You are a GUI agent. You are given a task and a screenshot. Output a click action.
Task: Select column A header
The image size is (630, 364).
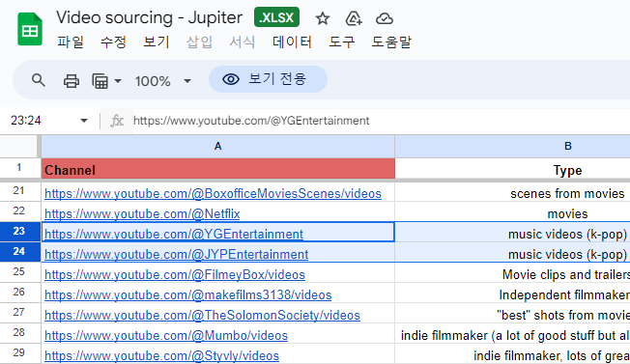pyautogui.click(x=217, y=146)
